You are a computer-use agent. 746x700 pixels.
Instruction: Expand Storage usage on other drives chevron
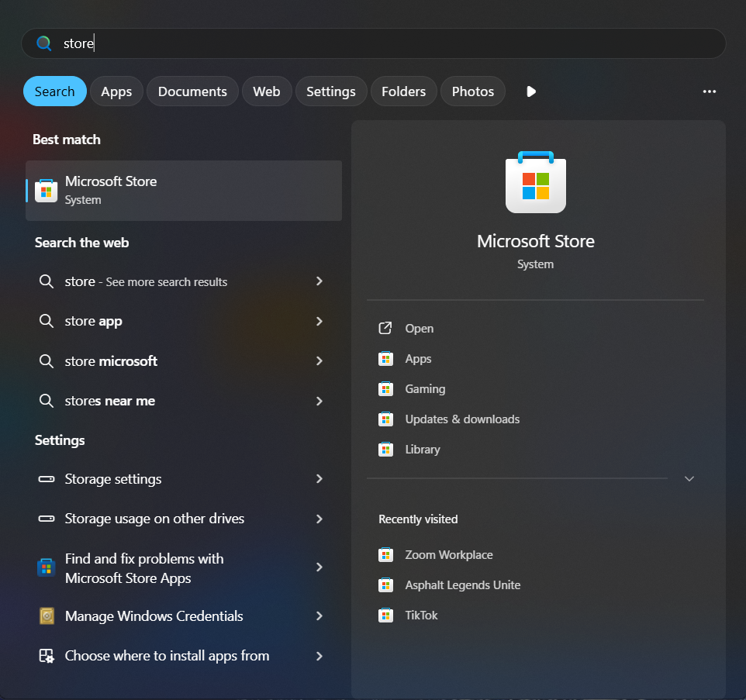(319, 519)
